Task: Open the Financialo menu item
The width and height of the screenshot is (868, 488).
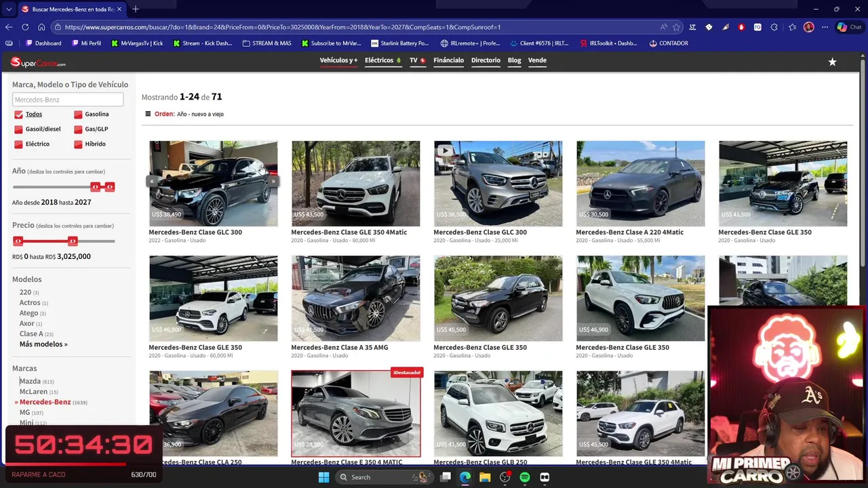Action: [x=448, y=60]
